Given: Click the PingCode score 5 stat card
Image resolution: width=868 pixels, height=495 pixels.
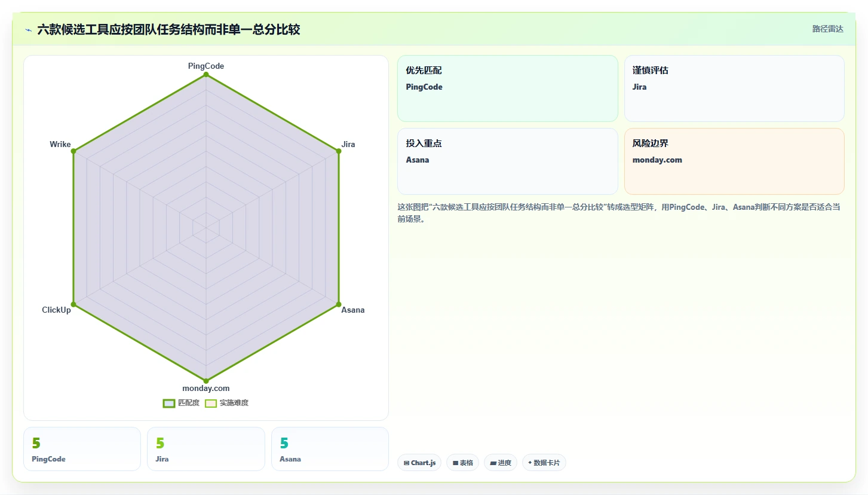Looking at the screenshot, I should click(x=82, y=449).
